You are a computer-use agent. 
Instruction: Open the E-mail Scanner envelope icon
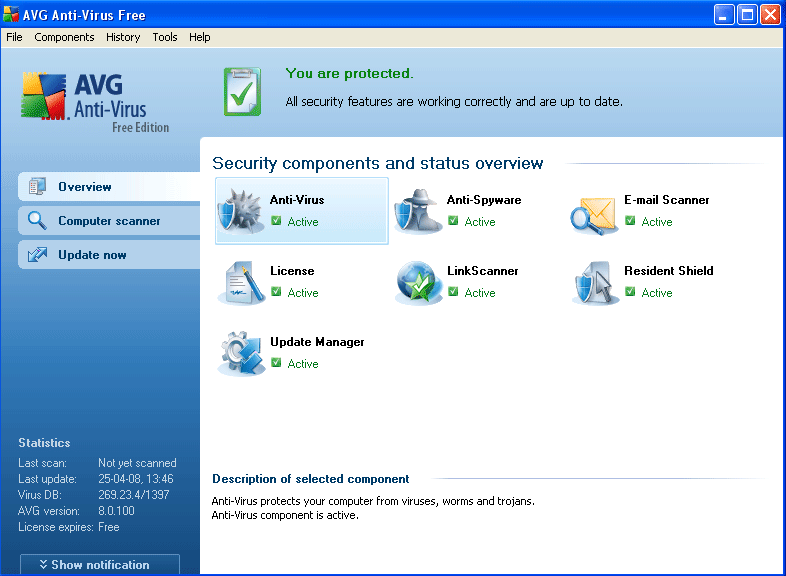pos(594,212)
